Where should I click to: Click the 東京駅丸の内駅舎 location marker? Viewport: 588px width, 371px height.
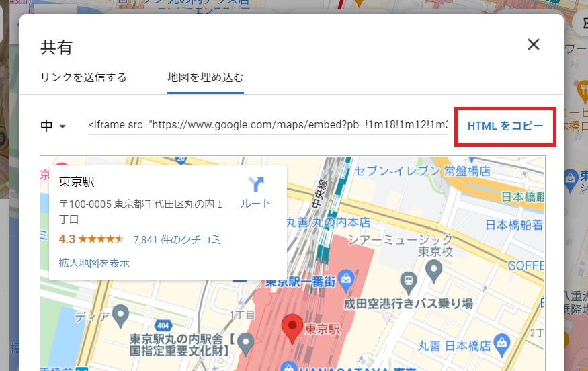tap(246, 344)
